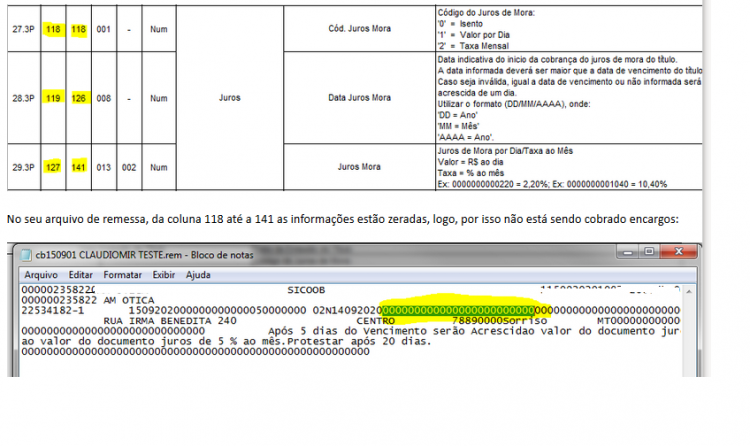Click the highlighted '127' cell
750x446 pixels.
click(x=53, y=167)
